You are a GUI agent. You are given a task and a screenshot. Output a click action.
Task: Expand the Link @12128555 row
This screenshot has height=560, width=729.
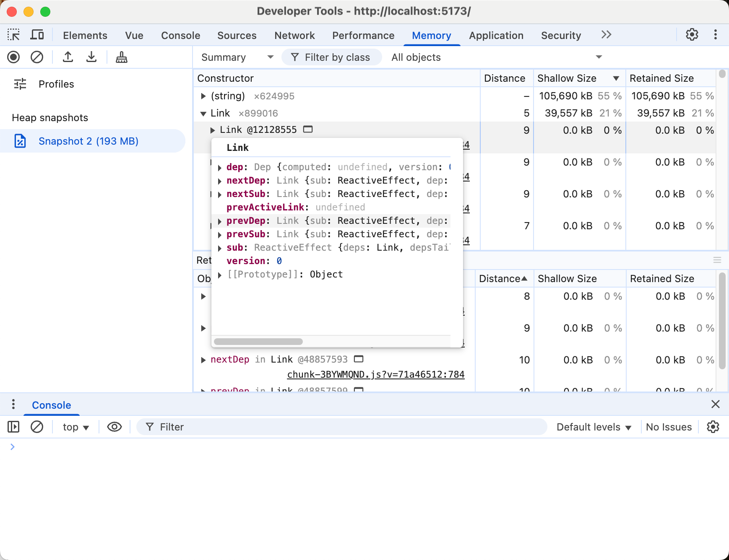213,130
